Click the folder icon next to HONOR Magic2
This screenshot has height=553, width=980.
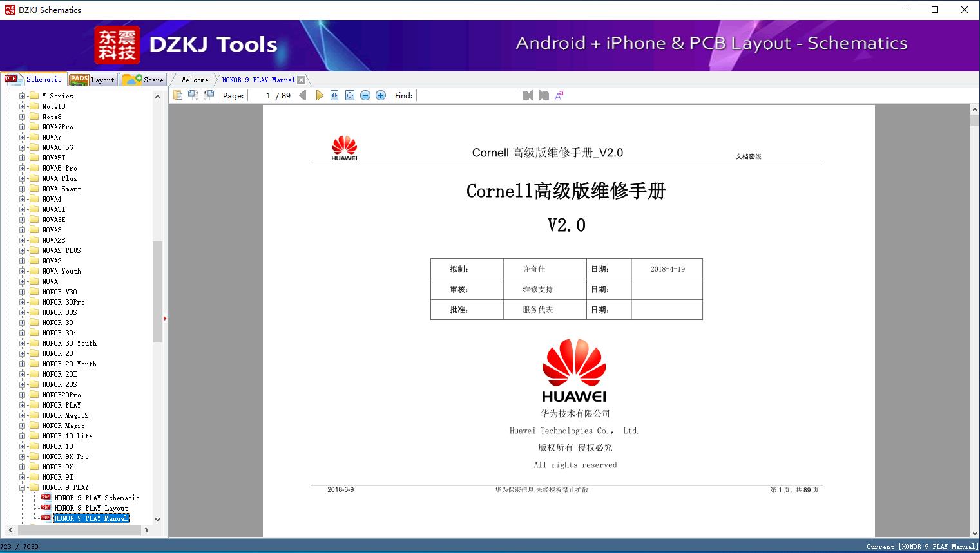[x=34, y=415]
